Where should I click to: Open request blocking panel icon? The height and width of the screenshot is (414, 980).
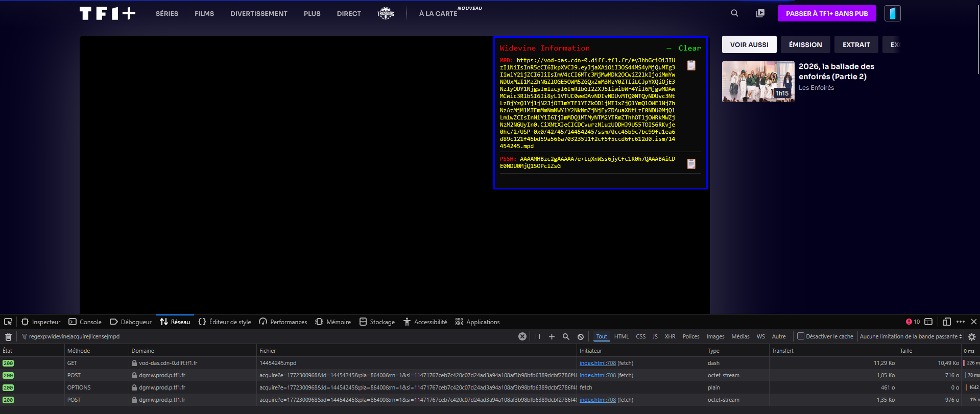point(581,336)
